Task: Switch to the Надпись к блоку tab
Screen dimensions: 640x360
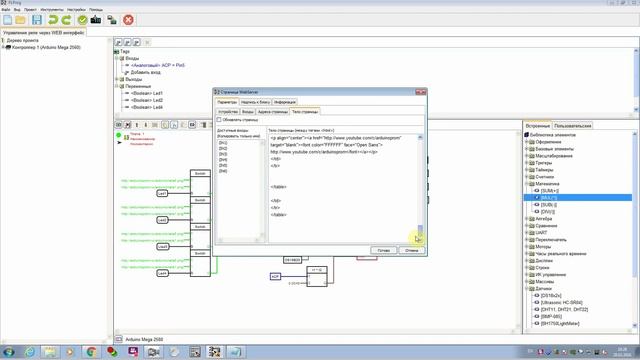Action: tap(256, 102)
